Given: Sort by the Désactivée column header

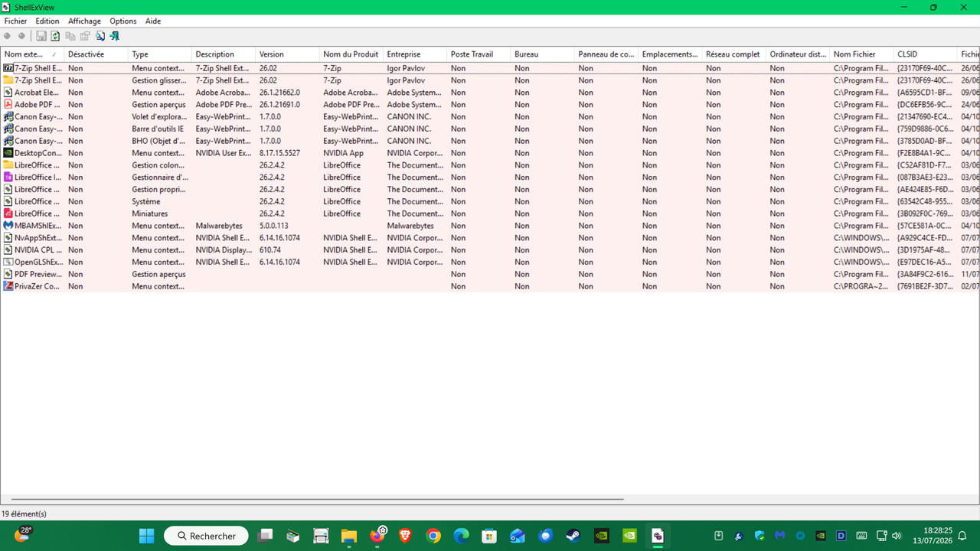Looking at the screenshot, I should (96, 54).
